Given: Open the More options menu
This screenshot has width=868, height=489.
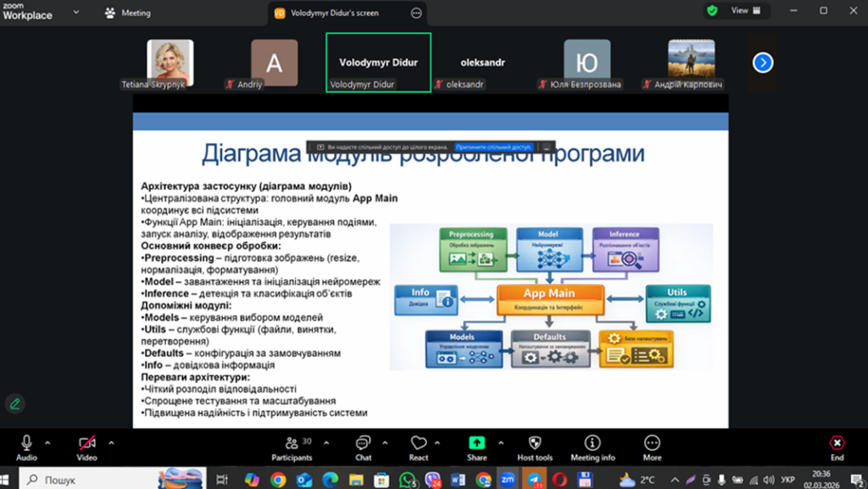Looking at the screenshot, I should tap(652, 443).
